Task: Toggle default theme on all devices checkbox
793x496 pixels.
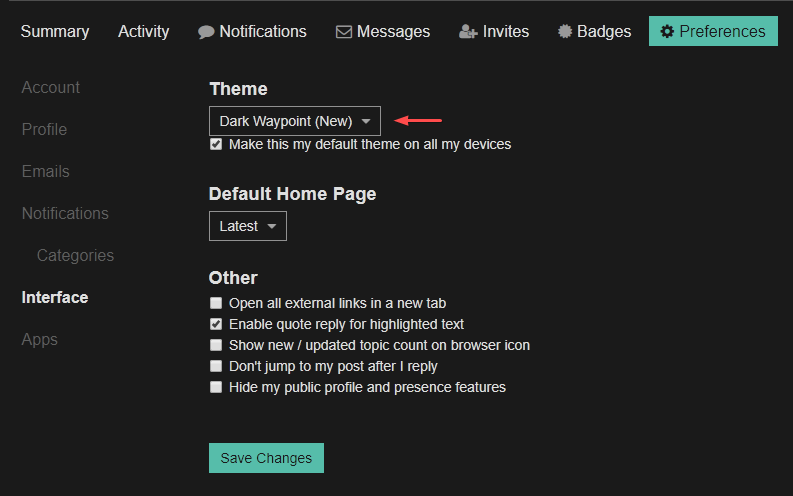Action: (216, 145)
